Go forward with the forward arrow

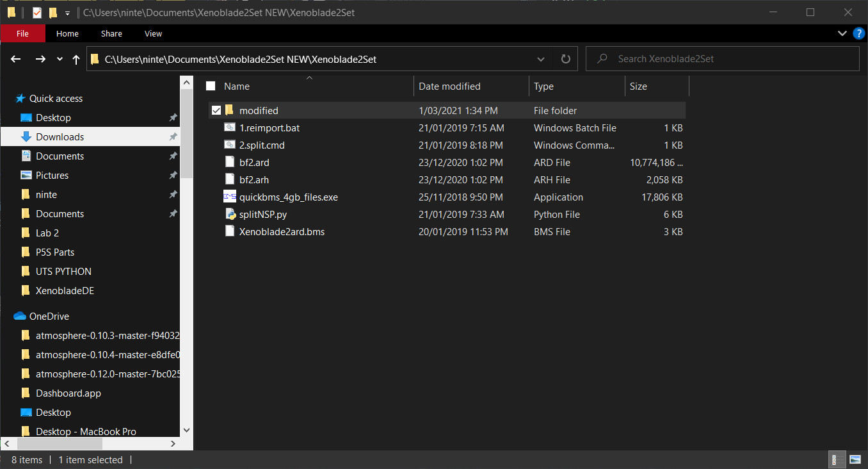pos(40,59)
